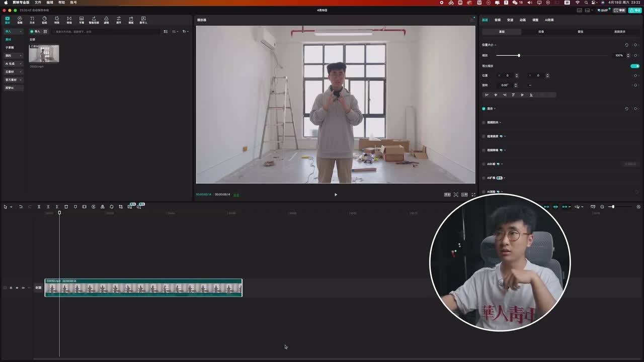Click the 导入 import button
The height and width of the screenshot is (362, 644).
tap(35, 32)
